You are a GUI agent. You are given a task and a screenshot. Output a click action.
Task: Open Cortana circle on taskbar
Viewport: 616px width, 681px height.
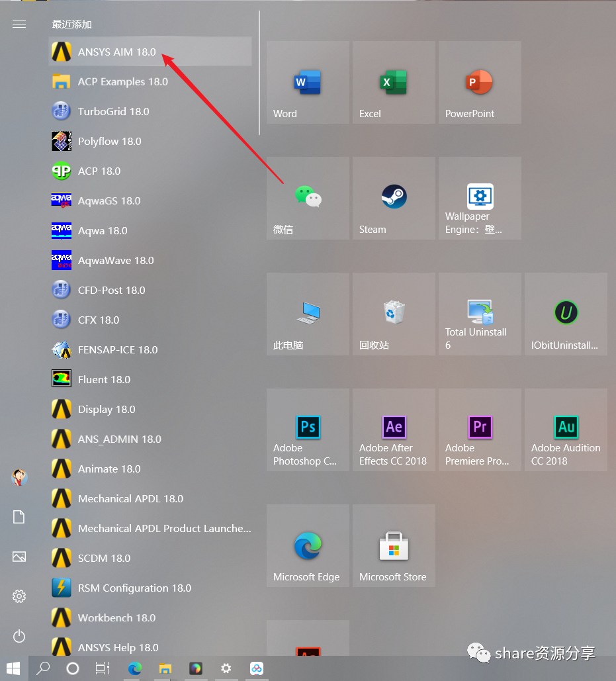(73, 668)
